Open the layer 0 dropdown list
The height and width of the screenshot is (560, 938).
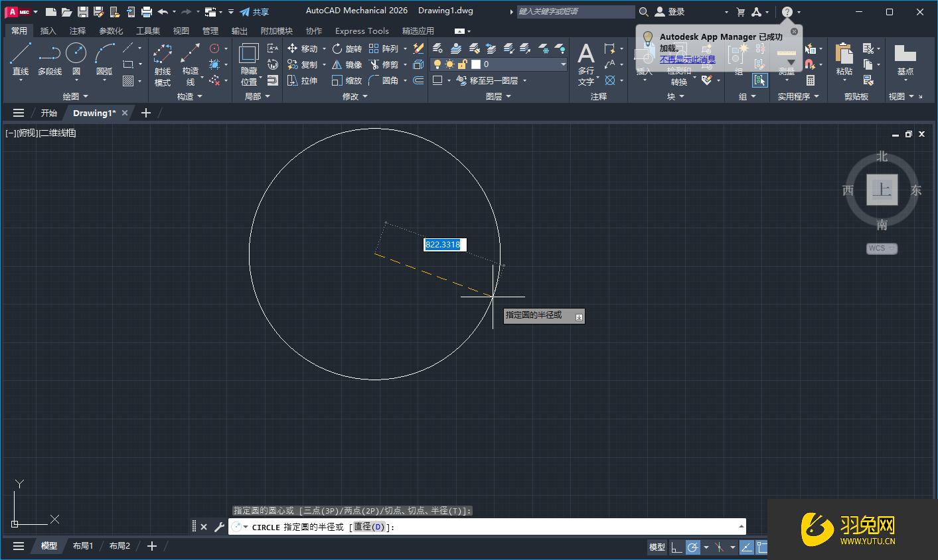tap(563, 64)
